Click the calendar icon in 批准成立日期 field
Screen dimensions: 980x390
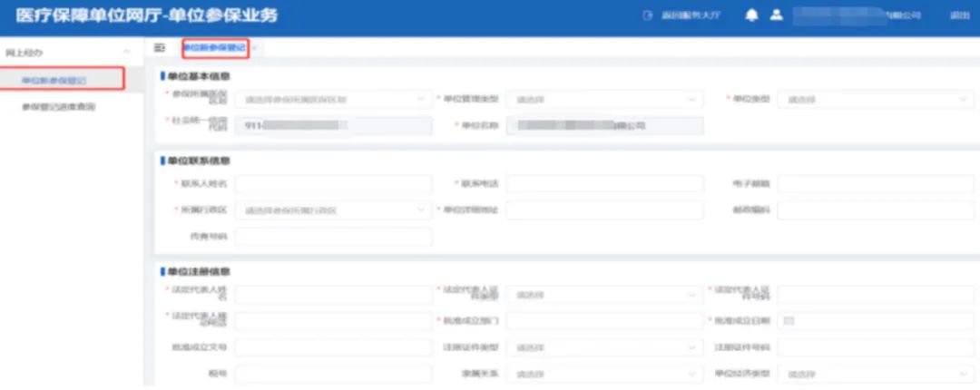[789, 321]
